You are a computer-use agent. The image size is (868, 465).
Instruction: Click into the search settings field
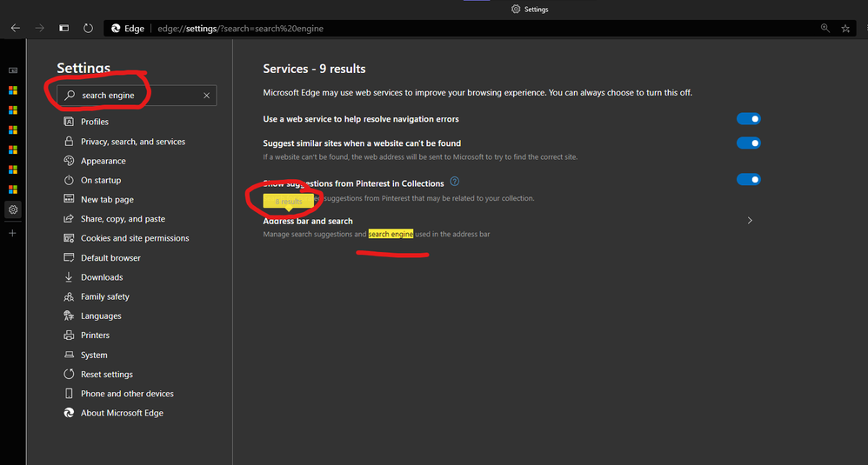tap(137, 95)
